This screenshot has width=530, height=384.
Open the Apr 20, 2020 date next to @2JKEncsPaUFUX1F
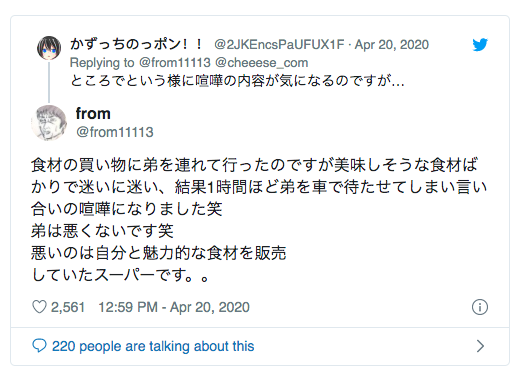coord(391,45)
